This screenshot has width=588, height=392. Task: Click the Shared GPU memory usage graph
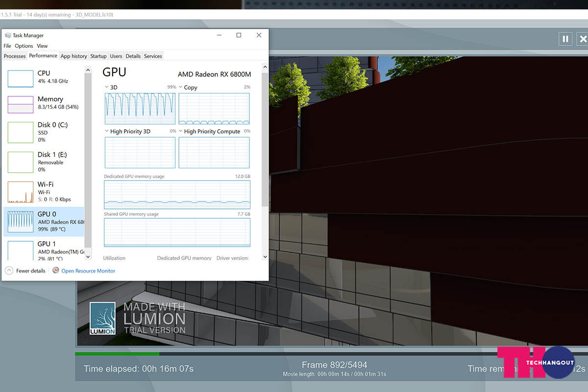177,232
